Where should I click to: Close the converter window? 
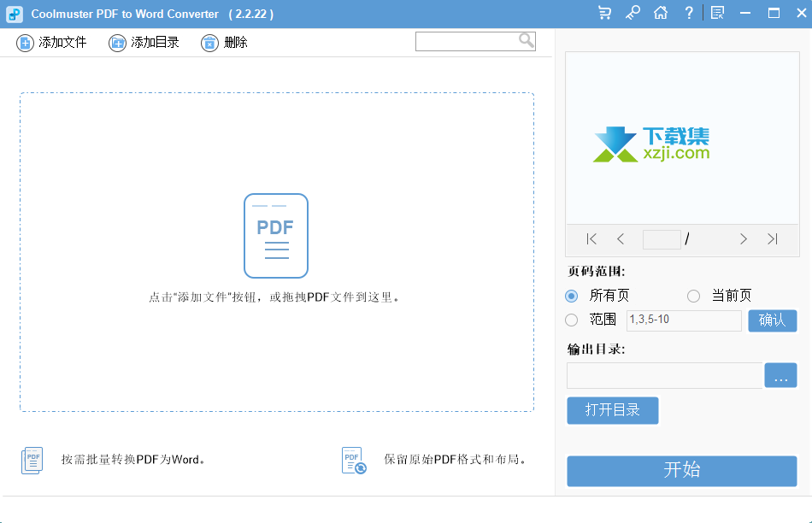pyautogui.click(x=801, y=13)
